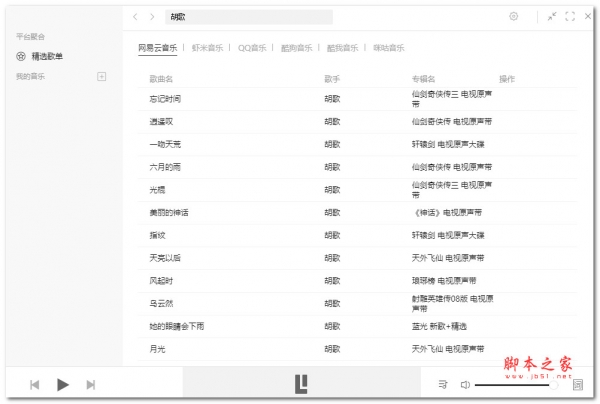
Task: Play the current track
Action: point(62,384)
